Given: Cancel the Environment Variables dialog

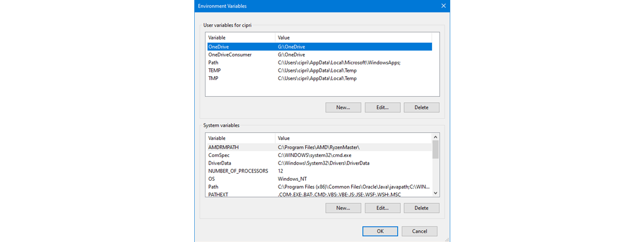Looking at the screenshot, I should pos(419,231).
